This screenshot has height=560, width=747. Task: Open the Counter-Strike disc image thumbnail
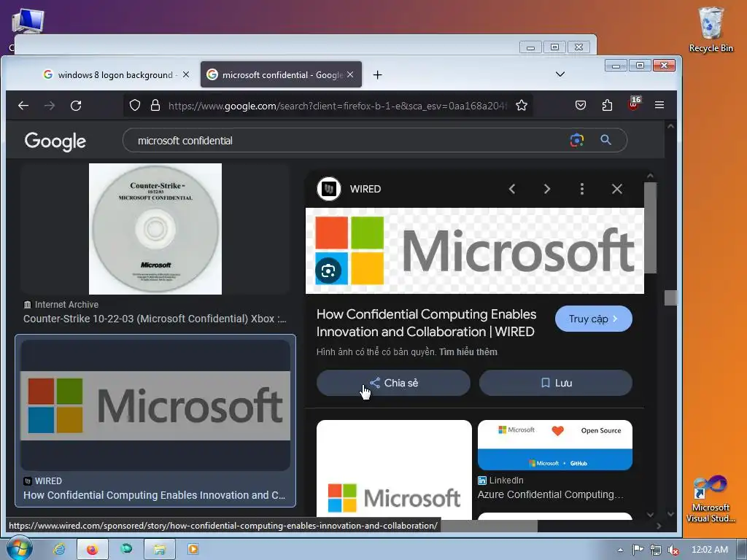155,228
